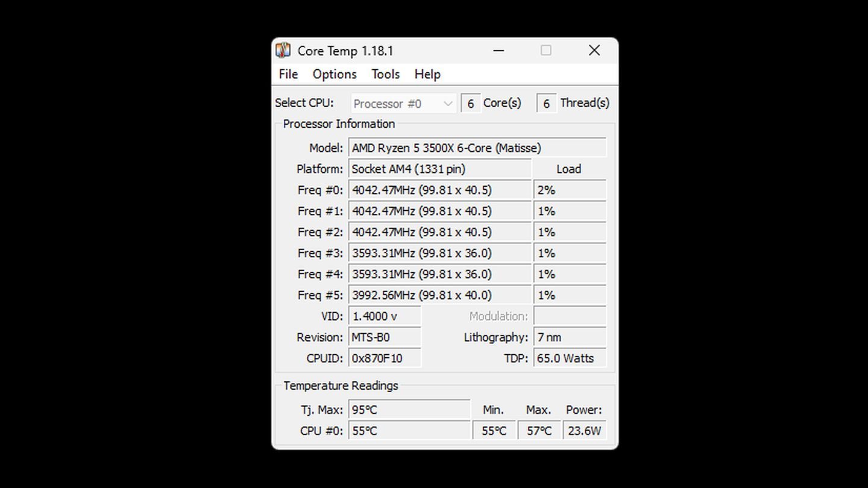This screenshot has width=868, height=488.
Task: Click the Thread(s) count field
Action: (x=547, y=104)
